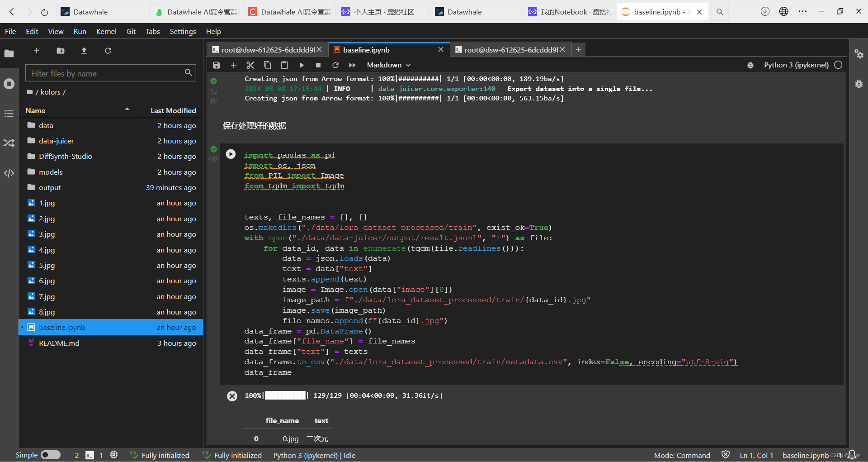Dismiss the cell output with X icon

[x=232, y=396]
